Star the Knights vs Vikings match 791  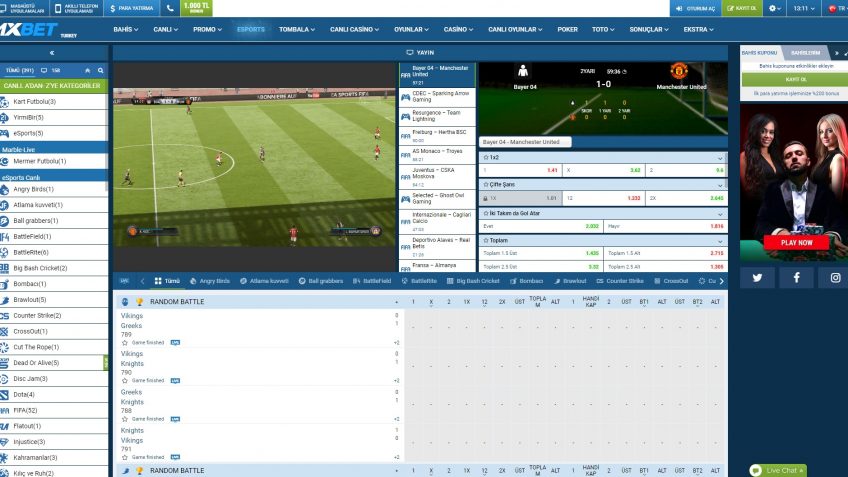coord(125,457)
